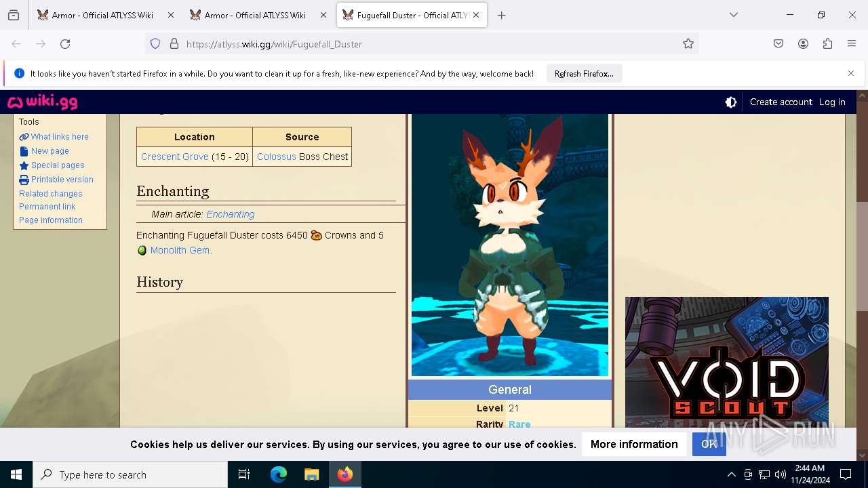Reload the current page

(65, 43)
